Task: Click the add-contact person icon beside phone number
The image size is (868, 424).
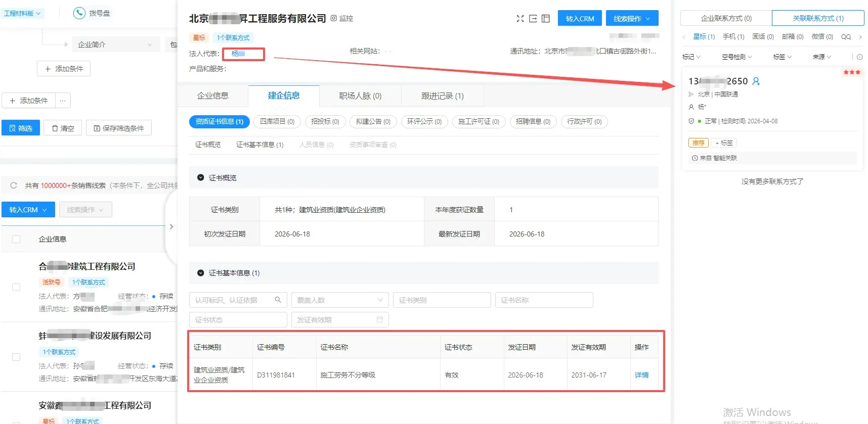Action: [x=756, y=81]
